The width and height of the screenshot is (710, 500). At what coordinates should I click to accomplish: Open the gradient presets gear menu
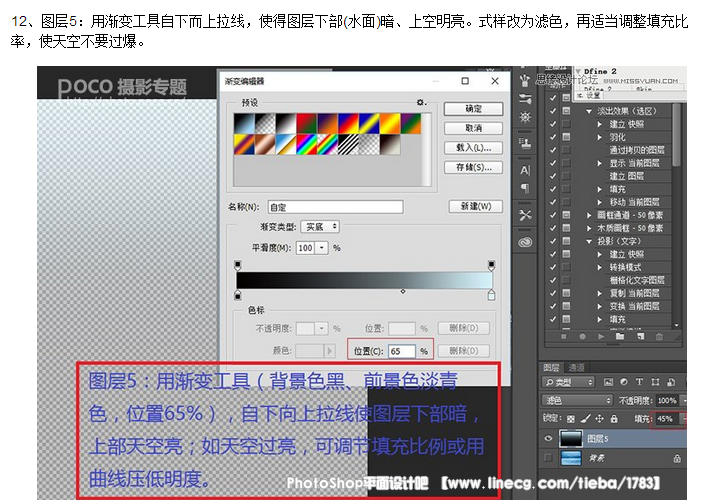coord(421,102)
